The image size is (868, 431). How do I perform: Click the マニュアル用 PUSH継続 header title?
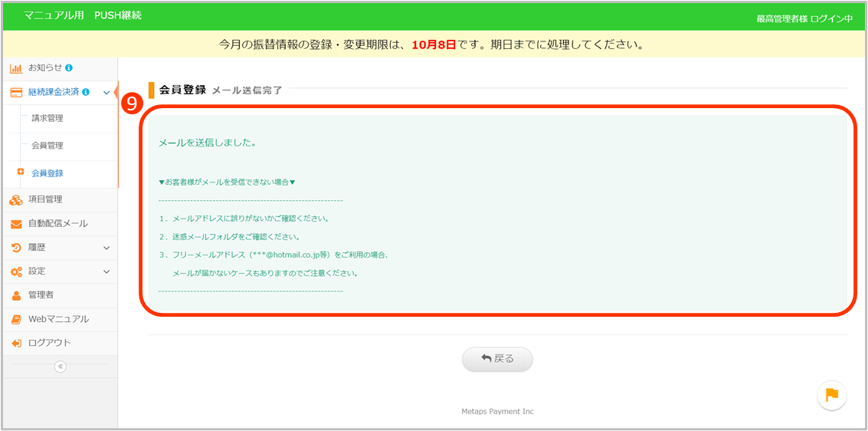pos(83,16)
